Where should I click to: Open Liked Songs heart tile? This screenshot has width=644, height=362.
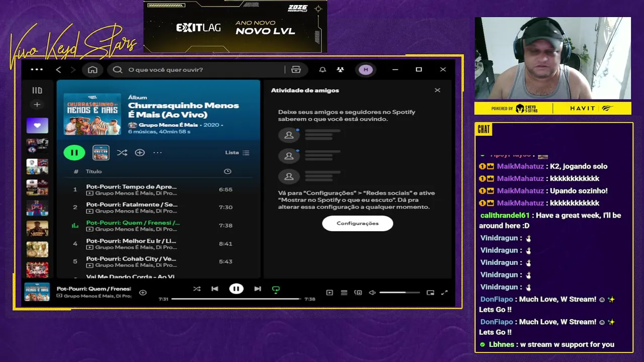(x=37, y=125)
